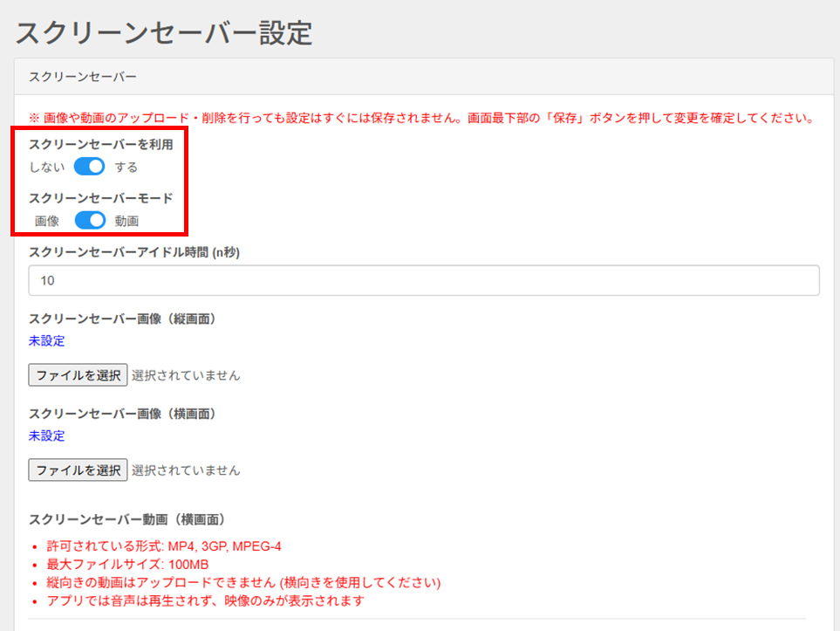The height and width of the screenshot is (631, 840).
Task: Select the 画像 label beside the mode switch
Action: pyautogui.click(x=47, y=222)
